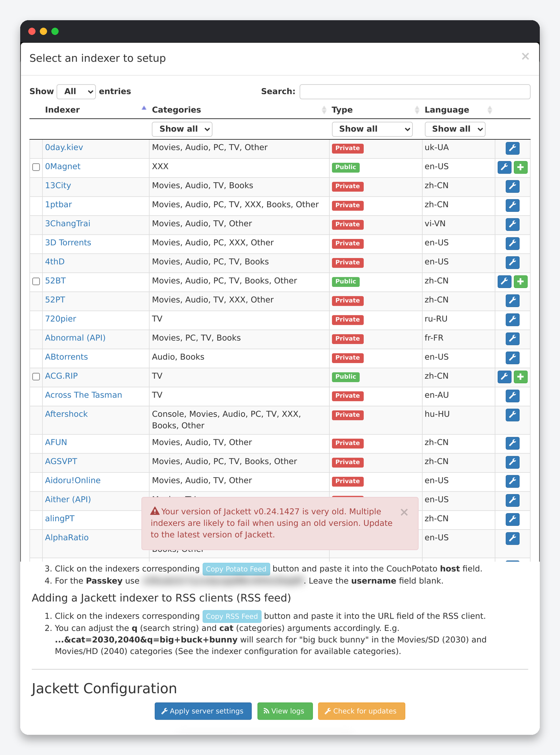Open setup wrench for 3D Torrents
This screenshot has width=560, height=755.
pyautogui.click(x=512, y=244)
